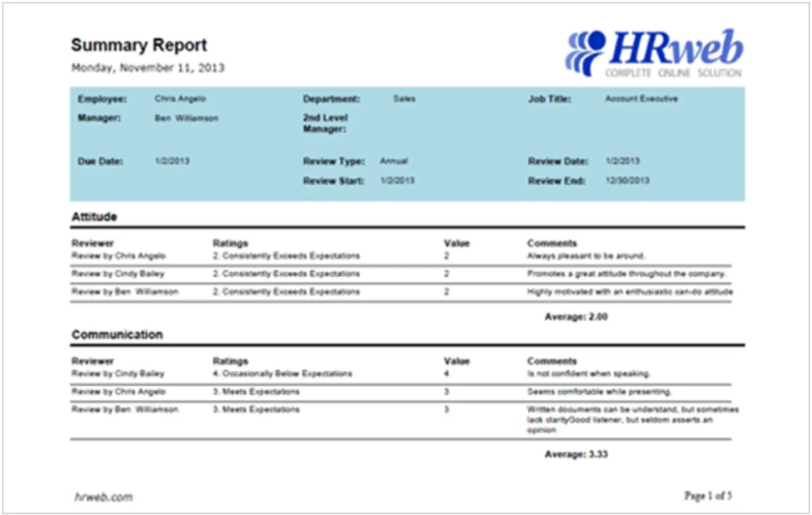Click the 'Annual' review type value

click(394, 161)
